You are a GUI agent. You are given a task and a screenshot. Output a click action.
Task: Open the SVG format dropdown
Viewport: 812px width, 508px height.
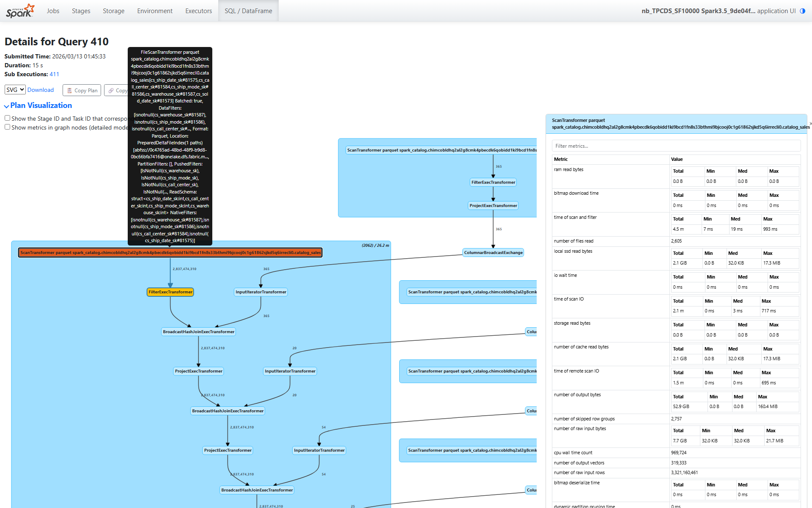[15, 90]
